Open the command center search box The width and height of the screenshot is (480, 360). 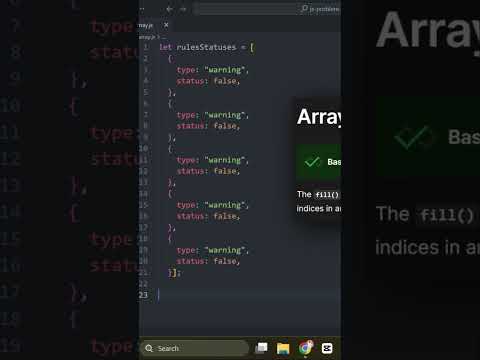tap(267, 9)
